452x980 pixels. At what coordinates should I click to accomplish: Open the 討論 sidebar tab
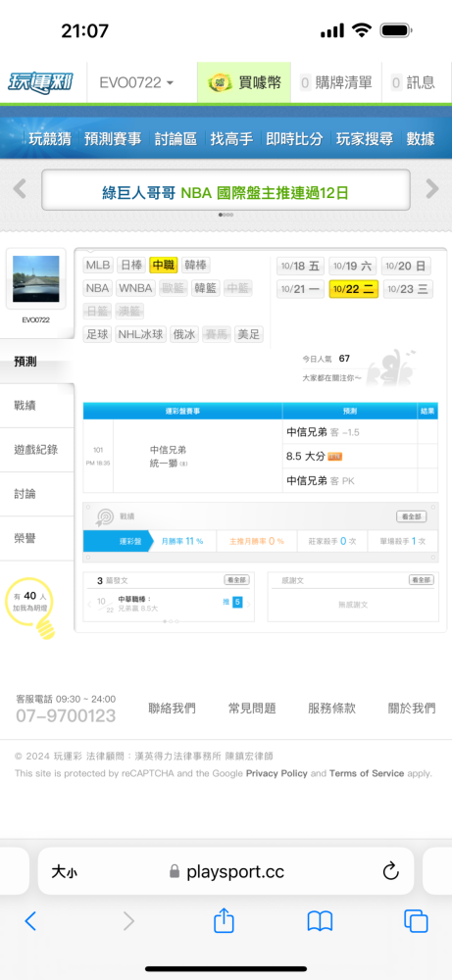(36, 494)
